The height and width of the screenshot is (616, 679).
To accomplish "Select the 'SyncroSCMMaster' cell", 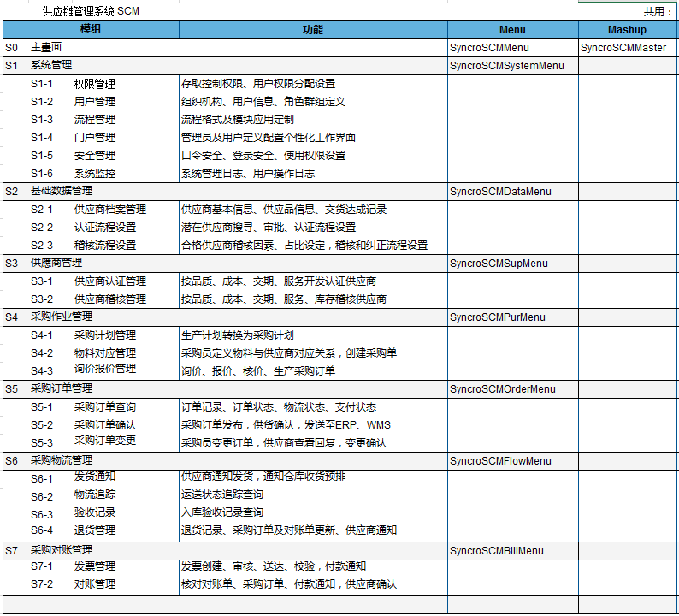I will [627, 48].
